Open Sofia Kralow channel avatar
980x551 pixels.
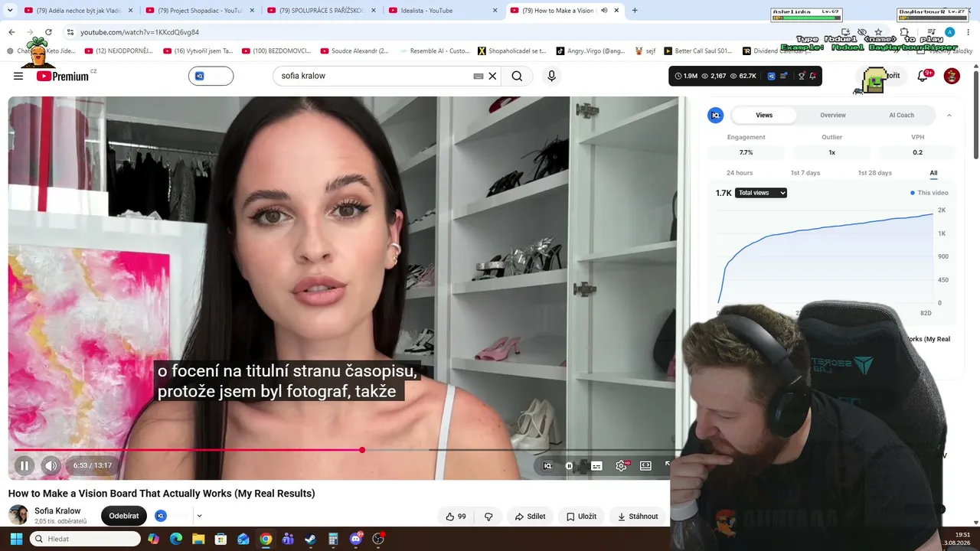[x=18, y=515]
